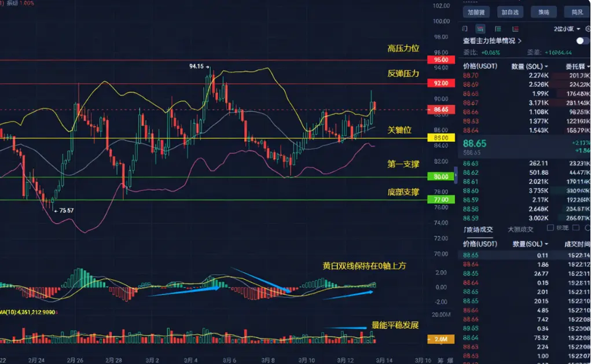Viewport: 591px width, 364px height.
Task: Click the trade row with quantity 4.85
Action: (524, 310)
